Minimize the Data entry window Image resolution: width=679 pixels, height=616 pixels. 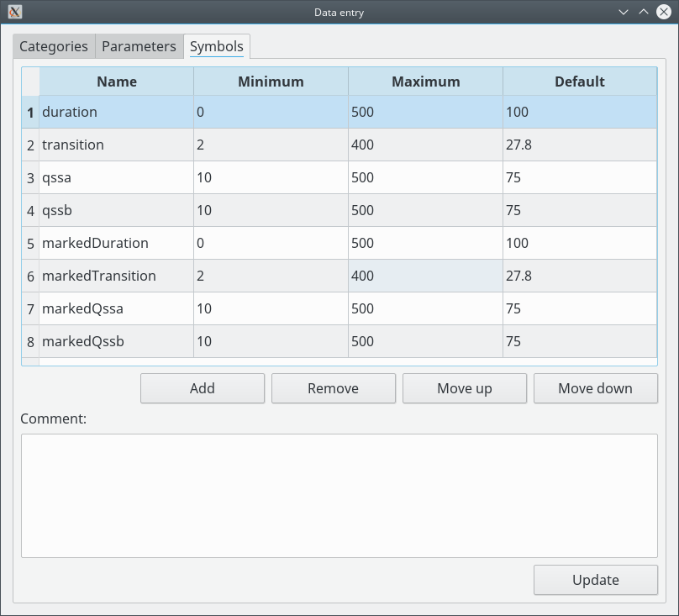(624, 12)
